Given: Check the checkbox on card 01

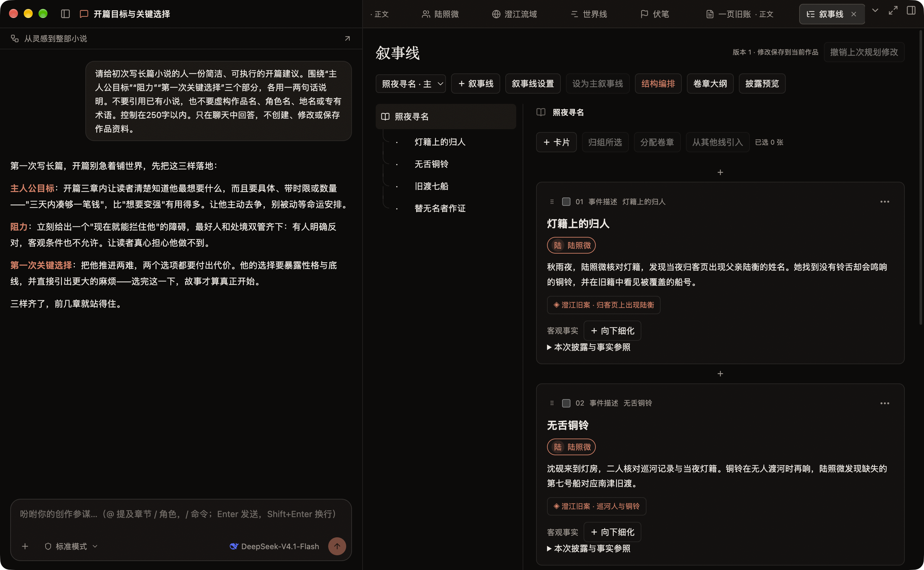Looking at the screenshot, I should [566, 202].
